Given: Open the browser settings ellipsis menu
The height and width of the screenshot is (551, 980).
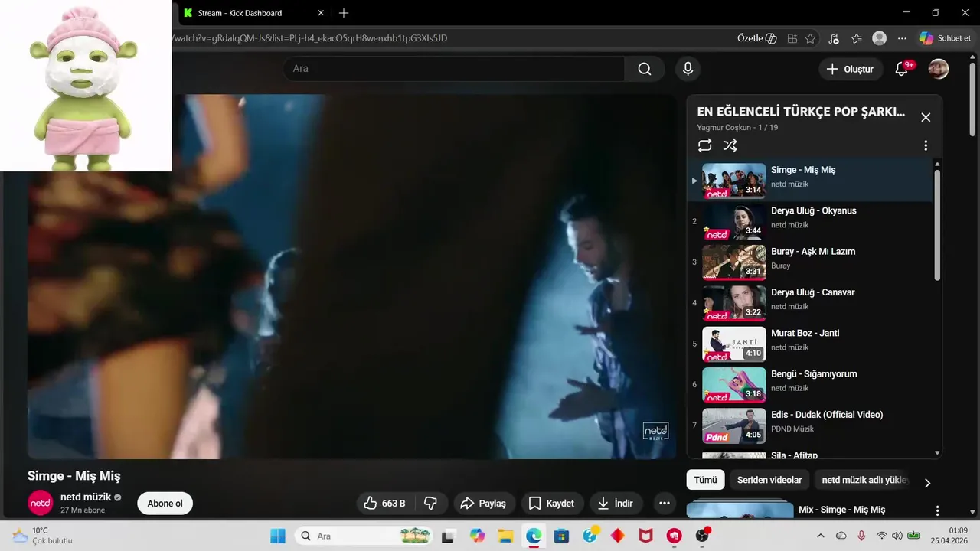Looking at the screenshot, I should pyautogui.click(x=902, y=38).
